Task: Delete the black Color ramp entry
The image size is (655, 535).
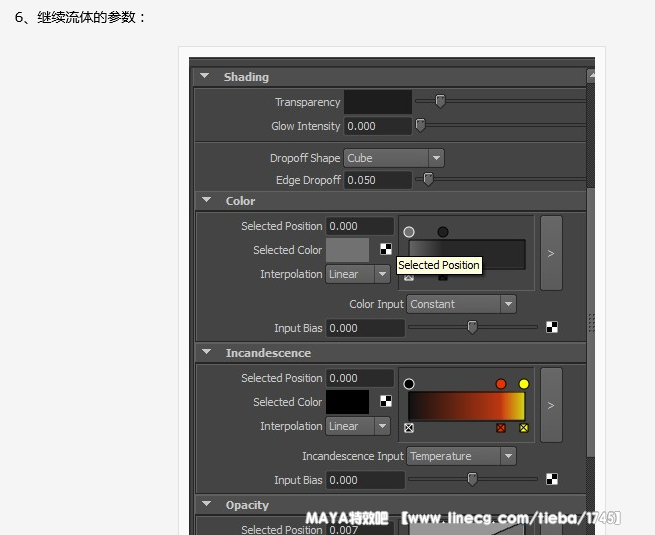Action: point(443,277)
